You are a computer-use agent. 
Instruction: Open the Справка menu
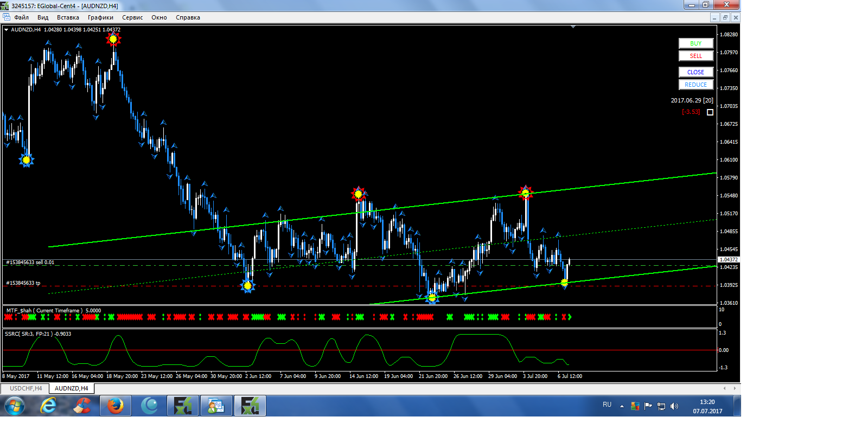pyautogui.click(x=188, y=17)
